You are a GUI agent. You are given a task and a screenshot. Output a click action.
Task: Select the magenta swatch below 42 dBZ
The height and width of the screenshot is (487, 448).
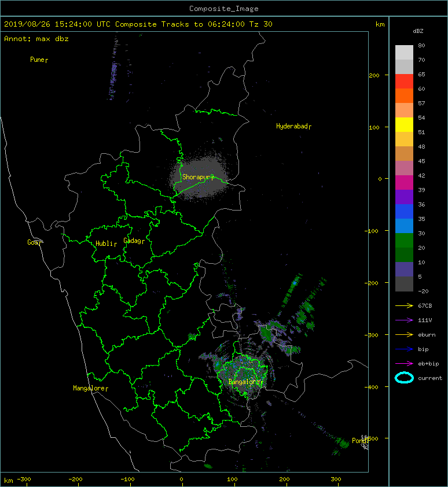[x=404, y=183]
